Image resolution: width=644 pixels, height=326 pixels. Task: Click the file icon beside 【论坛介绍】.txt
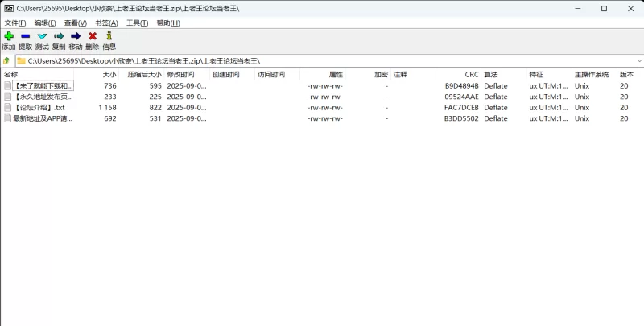pyautogui.click(x=7, y=108)
